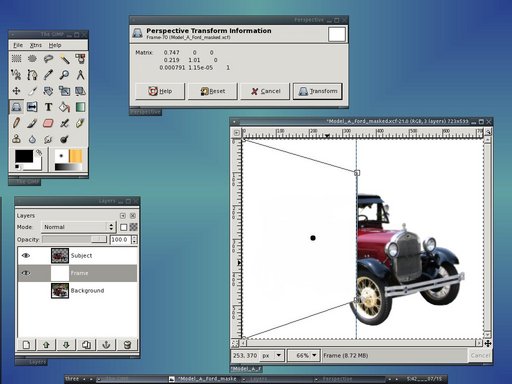This screenshot has height=384, width=512.
Task: Open the px unit dropdown in status bar
Action: point(272,356)
